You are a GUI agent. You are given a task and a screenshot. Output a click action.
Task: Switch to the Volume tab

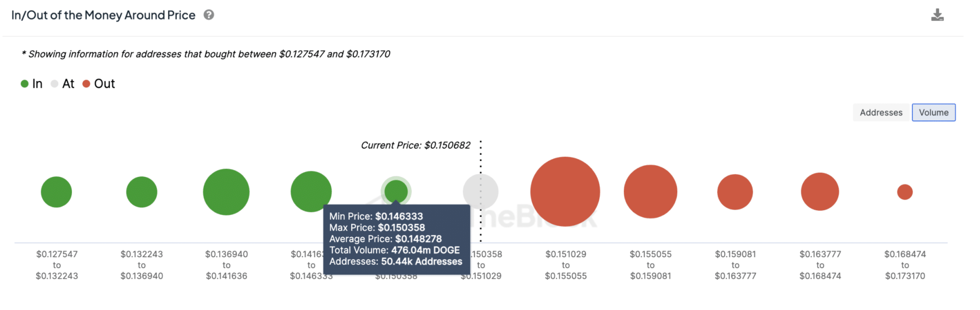[x=934, y=112]
